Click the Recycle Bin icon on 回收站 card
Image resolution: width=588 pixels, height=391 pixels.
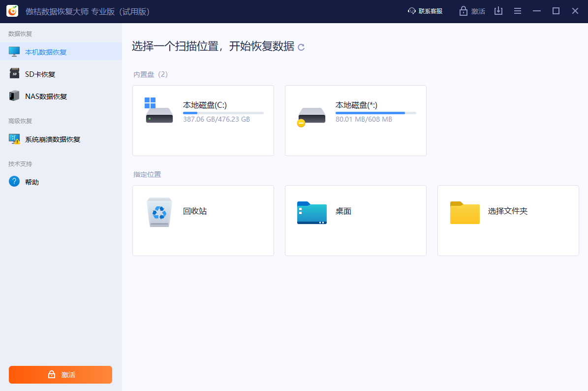point(159,211)
